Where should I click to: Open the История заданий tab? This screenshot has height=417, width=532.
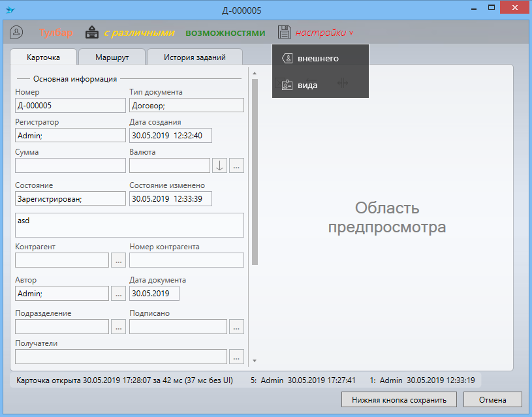click(x=195, y=57)
